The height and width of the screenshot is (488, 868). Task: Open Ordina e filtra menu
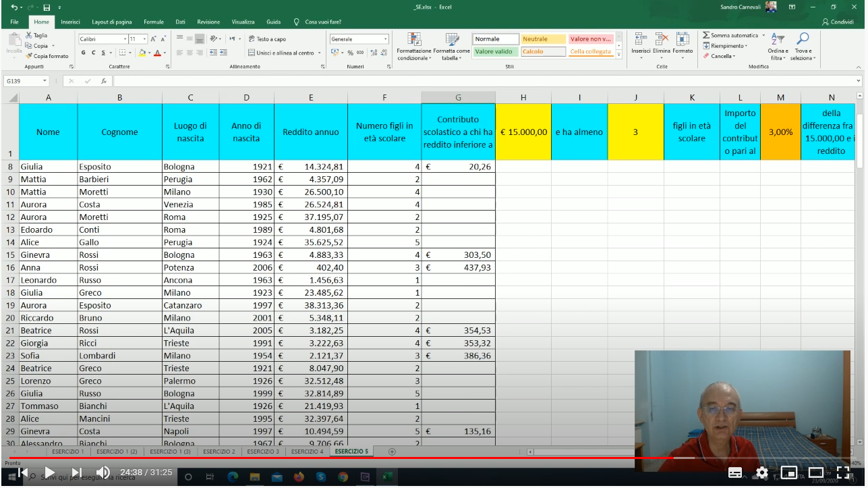pyautogui.click(x=778, y=46)
